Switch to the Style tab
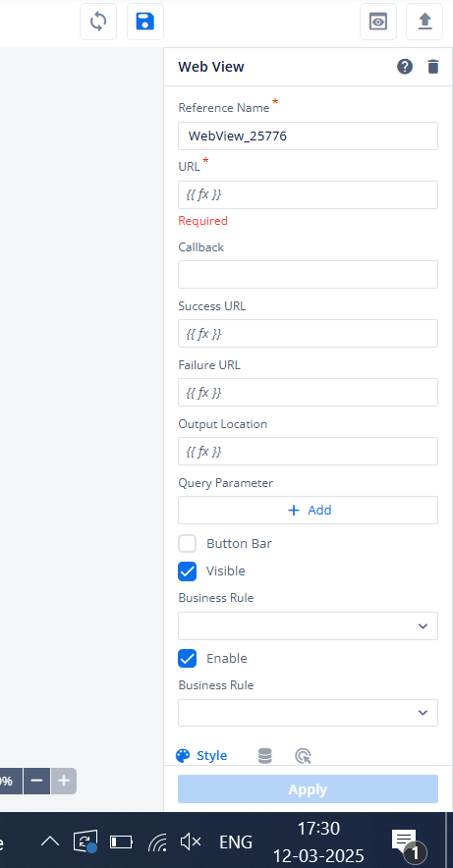The width and height of the screenshot is (453, 868). (x=201, y=756)
